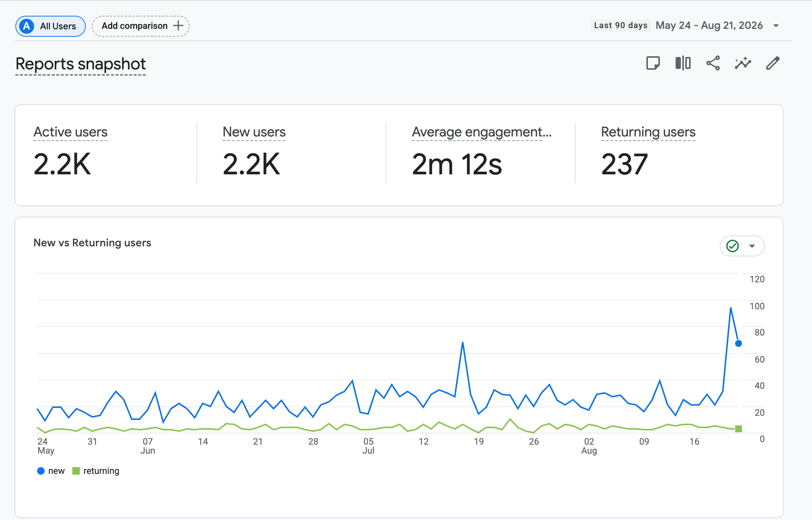Click the New vs Returning users chart title

tap(92, 243)
